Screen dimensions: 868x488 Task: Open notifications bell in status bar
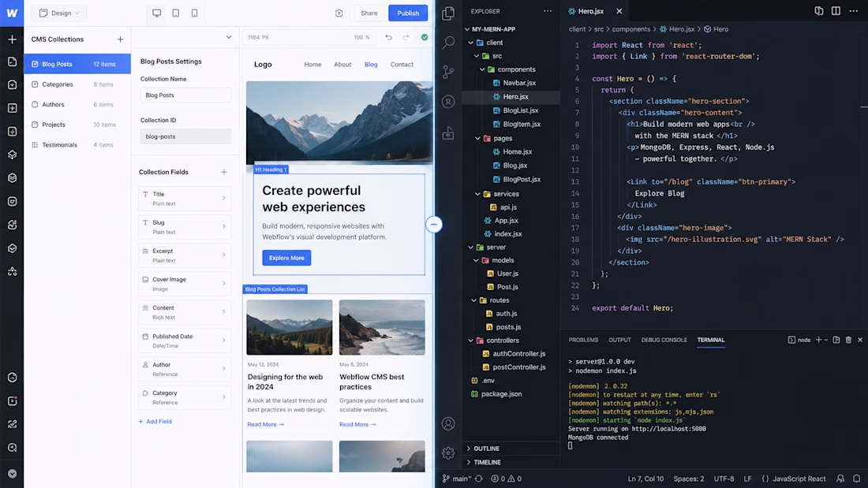[856, 479]
